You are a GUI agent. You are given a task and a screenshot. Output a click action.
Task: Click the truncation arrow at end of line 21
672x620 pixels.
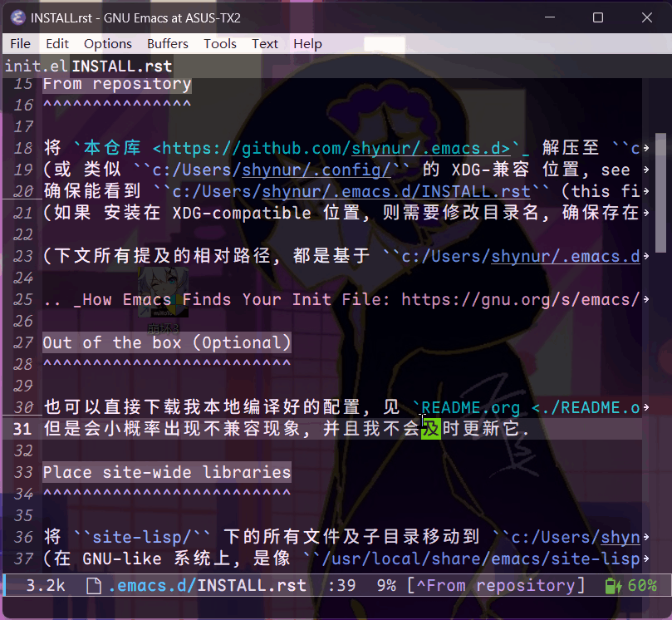click(646, 213)
